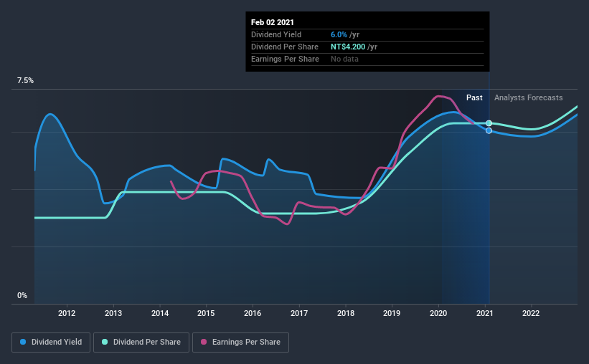The width and height of the screenshot is (589, 364).
Task: Select the 2014 label on the time axis
Action: [160, 313]
